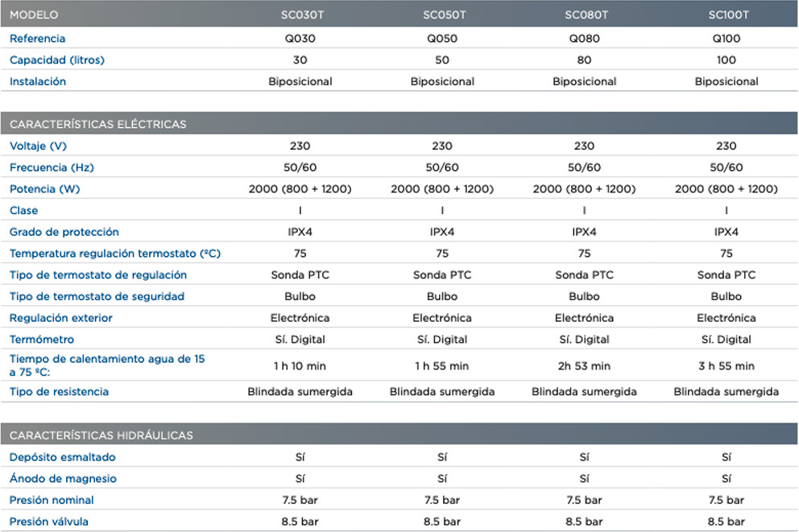Screen dimensions: 799x532
Task: Click the Características Hidráulicas section header
Action: [101, 435]
